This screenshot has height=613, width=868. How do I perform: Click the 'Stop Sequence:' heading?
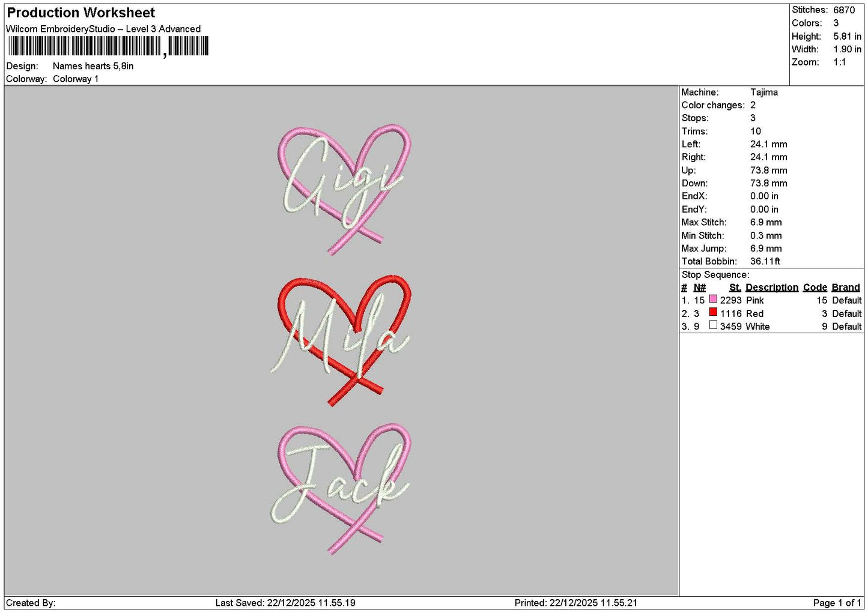(x=715, y=275)
